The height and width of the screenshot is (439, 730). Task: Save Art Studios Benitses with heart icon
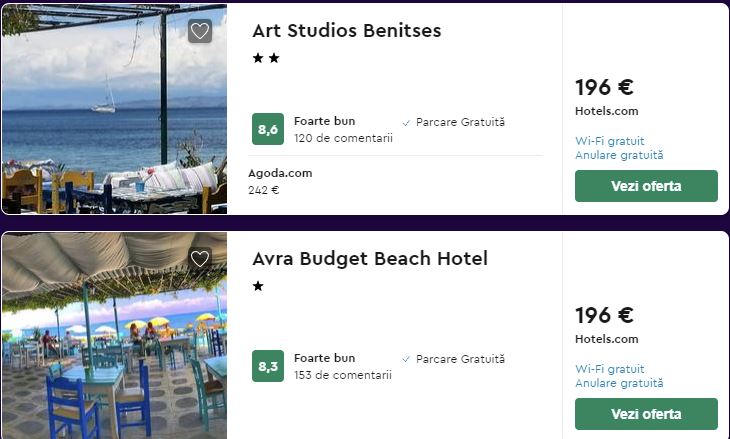200,31
